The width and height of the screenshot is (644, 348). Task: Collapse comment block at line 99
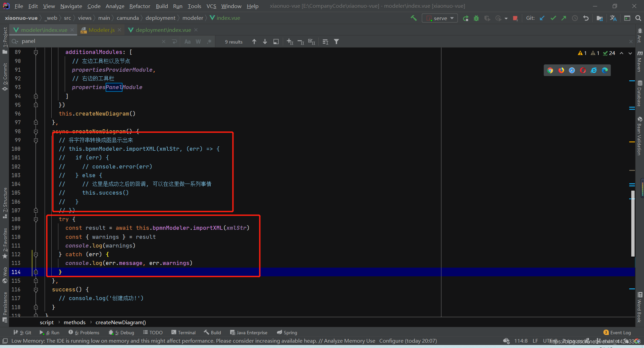36,140
